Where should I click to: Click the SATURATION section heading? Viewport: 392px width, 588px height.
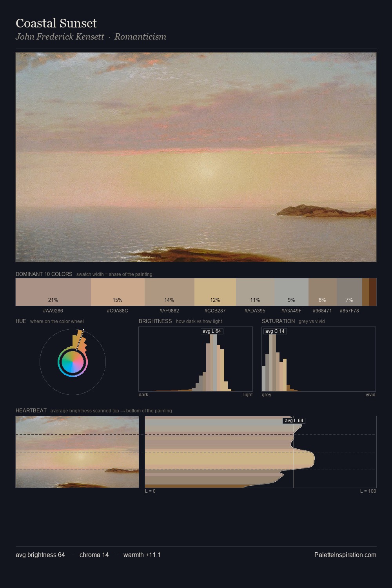(278, 321)
